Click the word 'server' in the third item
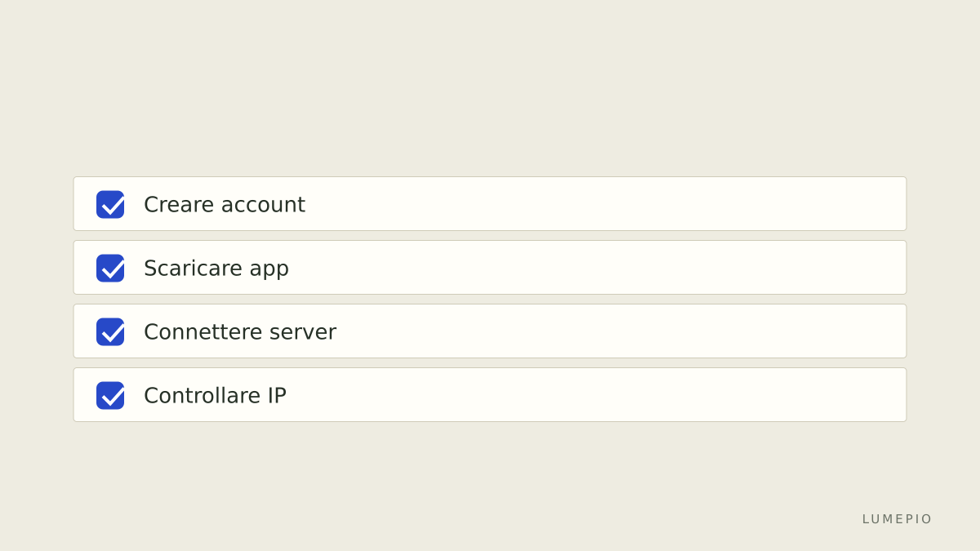This screenshot has height=551, width=980. (303, 333)
